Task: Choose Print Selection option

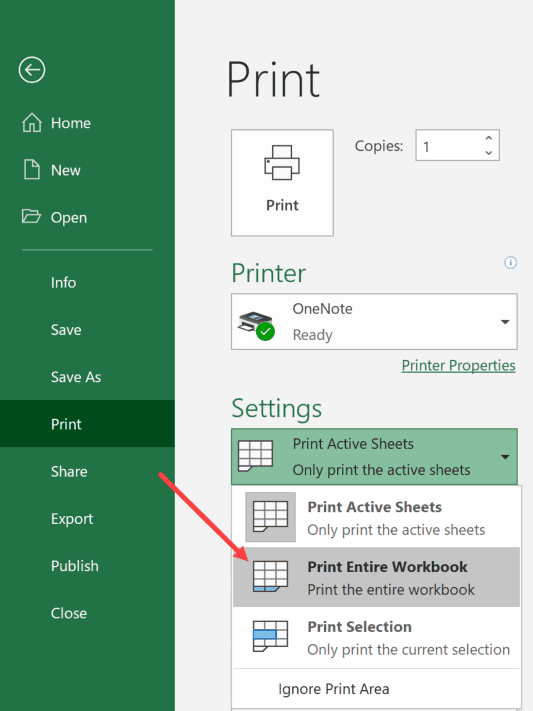Action: tap(377, 637)
